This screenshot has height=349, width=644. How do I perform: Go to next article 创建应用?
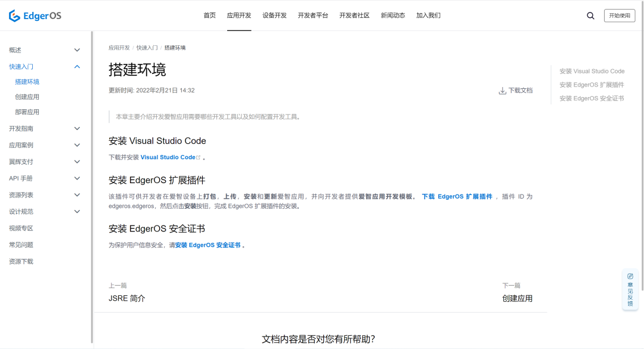[x=517, y=298]
